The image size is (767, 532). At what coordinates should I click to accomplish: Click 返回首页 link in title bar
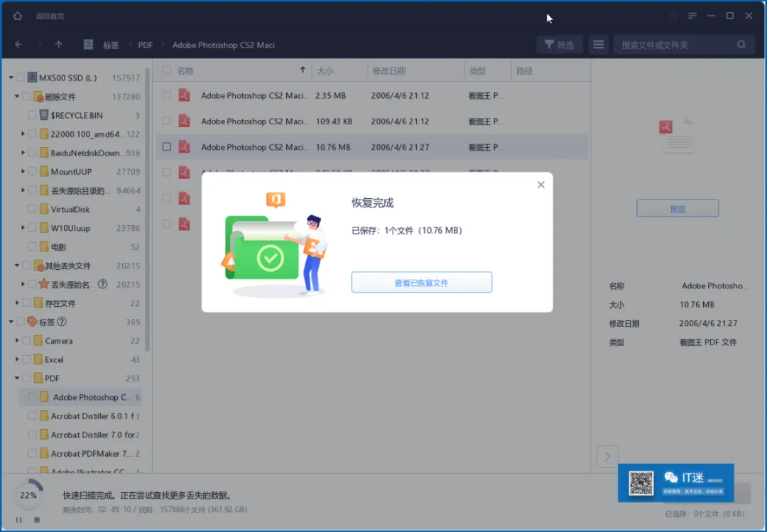(x=50, y=16)
